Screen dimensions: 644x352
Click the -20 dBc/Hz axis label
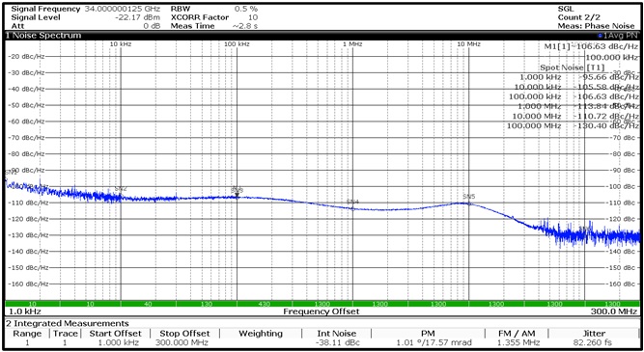[26, 57]
